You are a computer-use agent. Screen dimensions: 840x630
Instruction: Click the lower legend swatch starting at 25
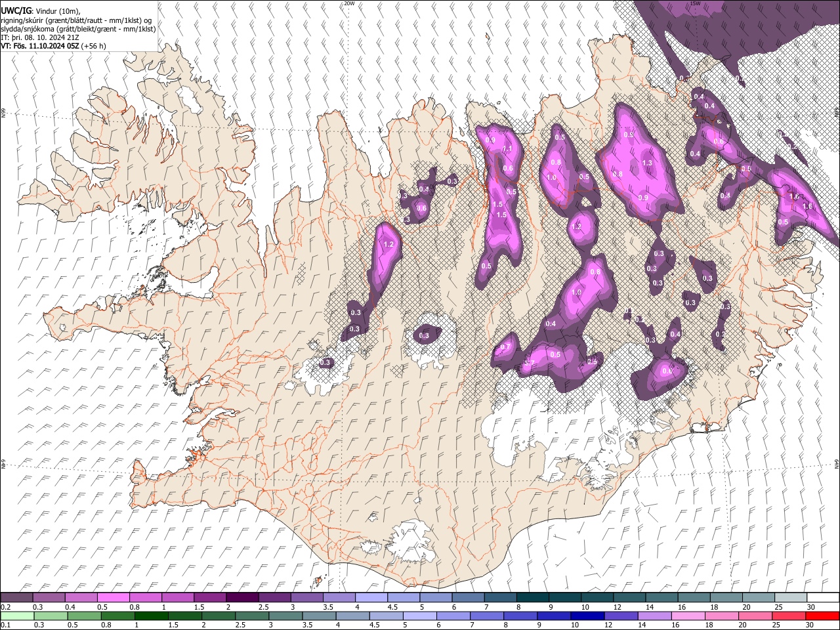tap(788, 616)
